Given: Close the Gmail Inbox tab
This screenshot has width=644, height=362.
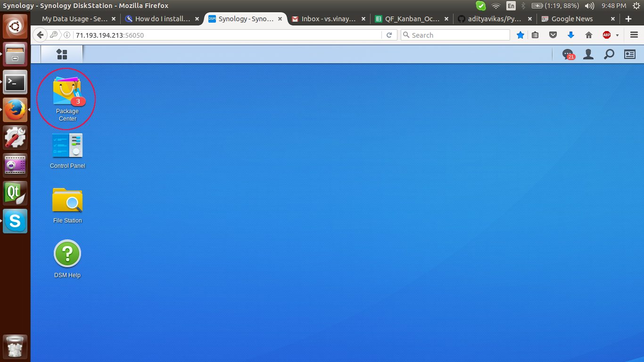Looking at the screenshot, I should [x=363, y=19].
